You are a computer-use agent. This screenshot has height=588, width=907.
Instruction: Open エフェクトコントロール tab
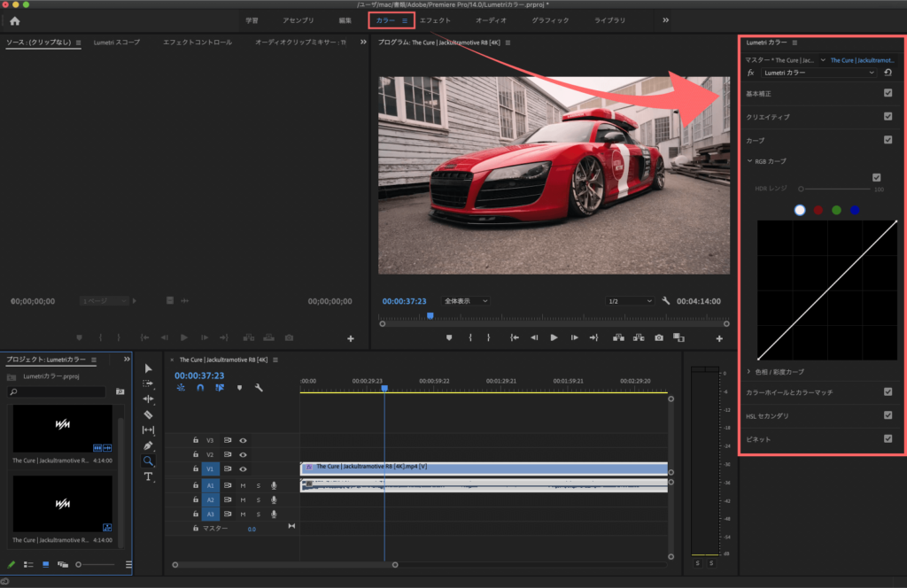[198, 43]
